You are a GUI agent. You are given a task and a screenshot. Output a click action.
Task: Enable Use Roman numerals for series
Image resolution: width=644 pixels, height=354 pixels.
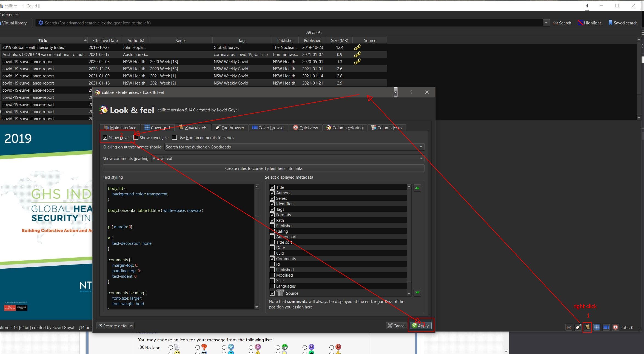point(175,137)
